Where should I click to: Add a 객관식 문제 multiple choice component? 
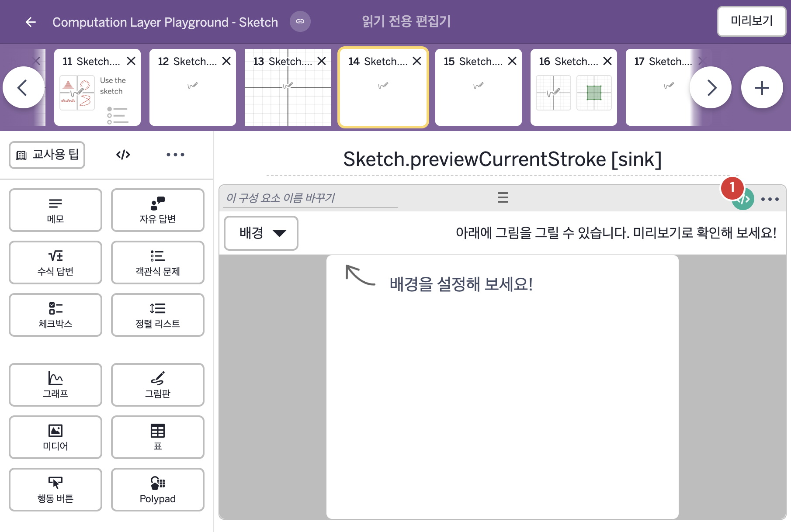(x=158, y=263)
